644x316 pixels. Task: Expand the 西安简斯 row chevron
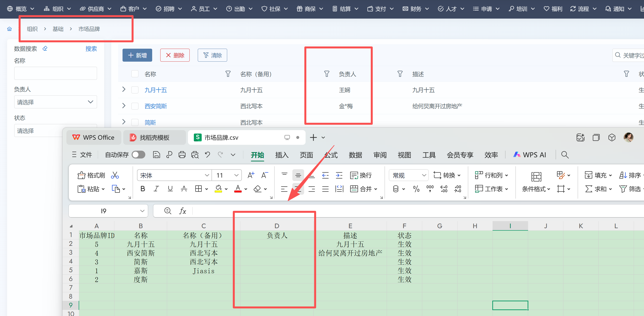coord(124,106)
